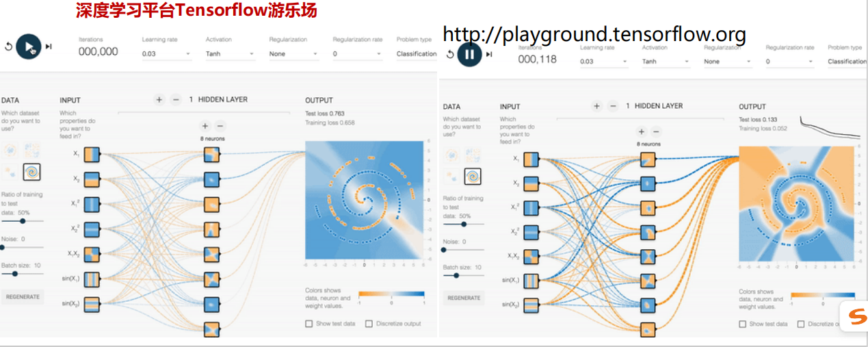This screenshot has width=868, height=347.
Task: Toggle the sin(X₁) input feature, left playground
Action: [x=92, y=279]
